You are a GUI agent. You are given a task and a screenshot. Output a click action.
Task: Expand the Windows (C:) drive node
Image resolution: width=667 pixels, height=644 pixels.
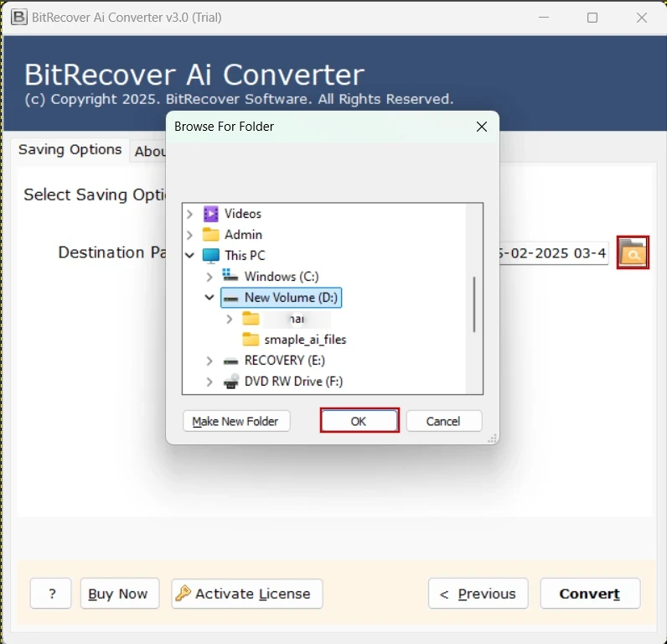209,277
